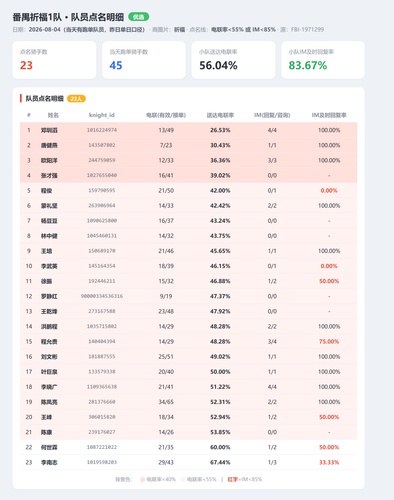Click the long knight id 90000334536316

click(102, 296)
